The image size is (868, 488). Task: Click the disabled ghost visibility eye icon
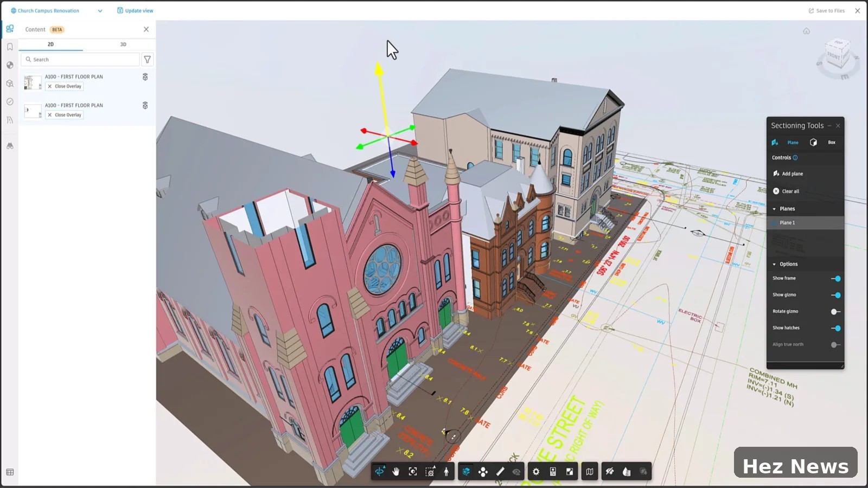[516, 472]
